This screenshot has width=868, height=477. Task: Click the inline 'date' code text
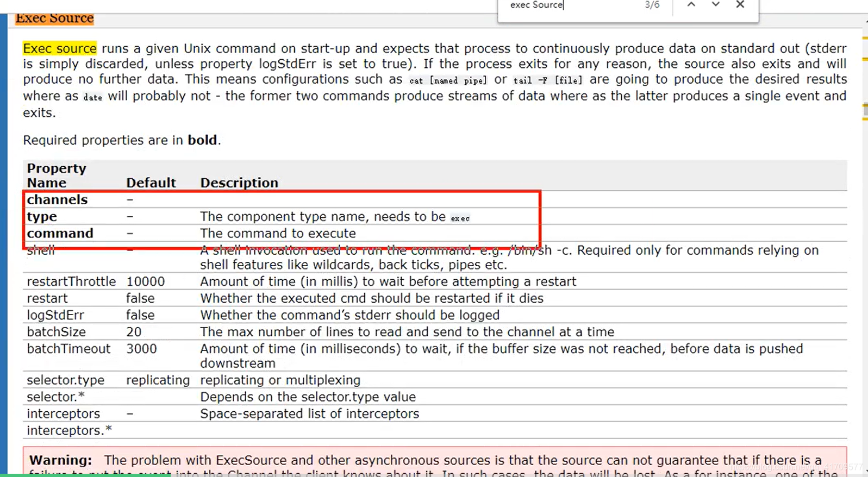pyautogui.click(x=92, y=97)
